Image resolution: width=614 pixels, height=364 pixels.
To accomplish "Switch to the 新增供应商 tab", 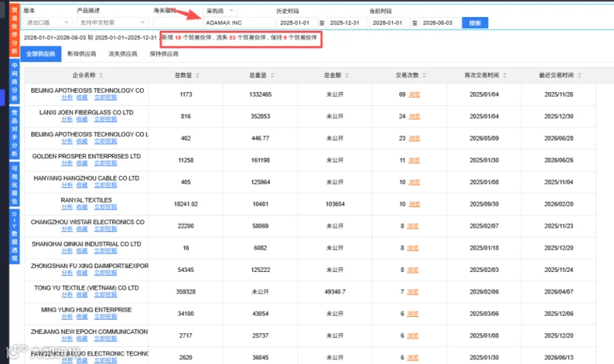I will [81, 54].
